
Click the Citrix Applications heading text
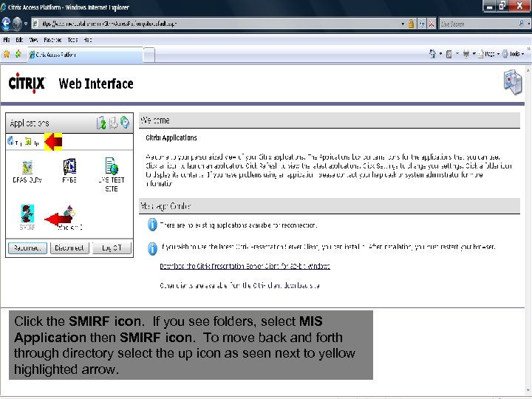(171, 137)
